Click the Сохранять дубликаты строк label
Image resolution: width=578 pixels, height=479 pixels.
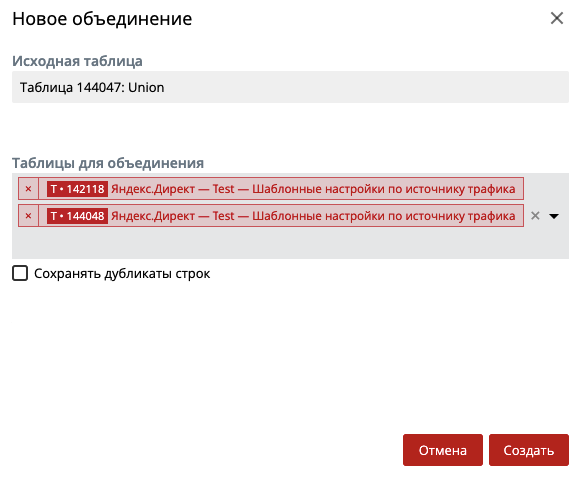[x=122, y=274]
